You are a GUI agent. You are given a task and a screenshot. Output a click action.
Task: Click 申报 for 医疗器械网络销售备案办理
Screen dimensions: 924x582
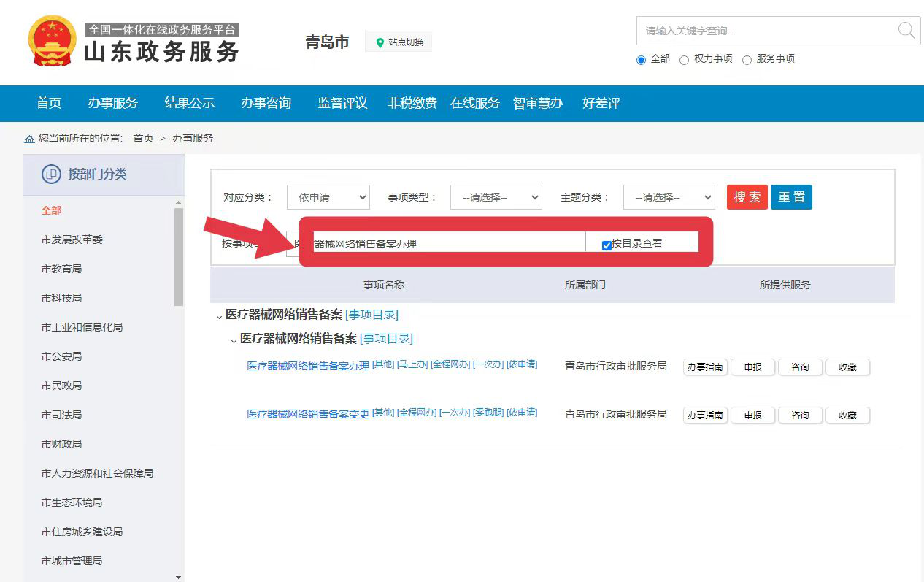tap(752, 367)
